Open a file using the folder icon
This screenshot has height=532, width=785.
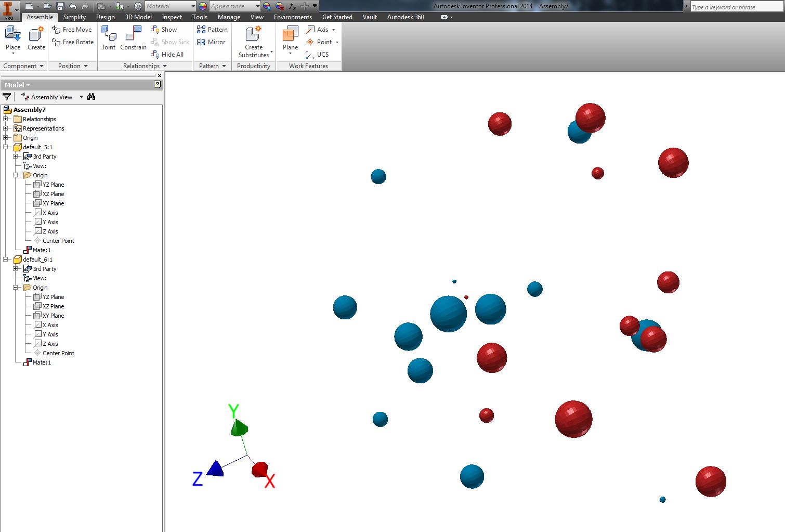point(47,6)
